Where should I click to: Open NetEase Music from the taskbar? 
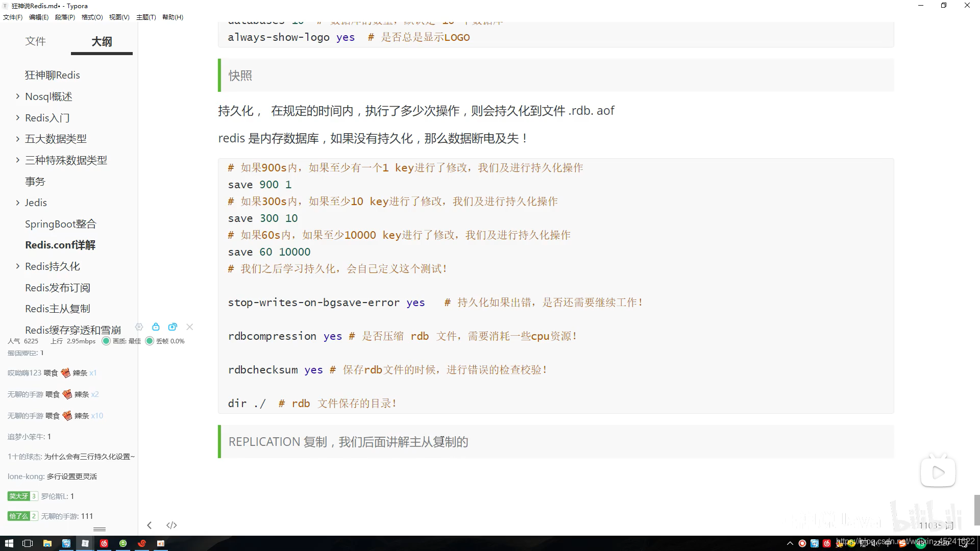[x=104, y=543]
